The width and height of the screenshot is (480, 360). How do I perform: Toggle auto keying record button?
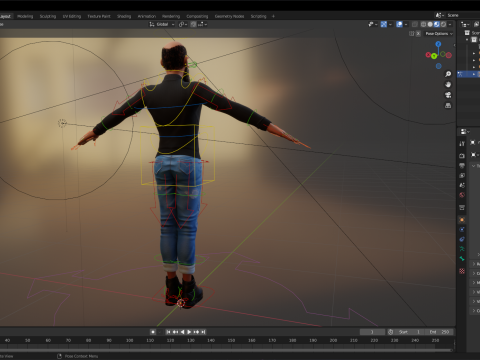[153, 332]
